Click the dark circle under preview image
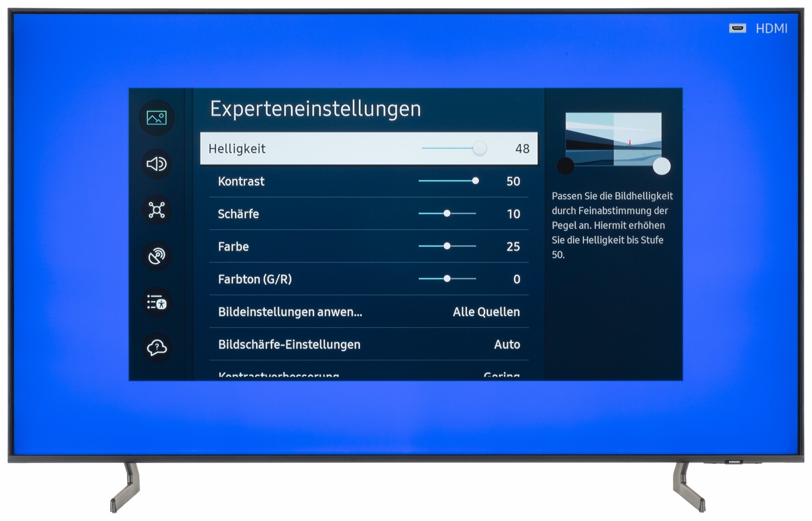 point(565,166)
